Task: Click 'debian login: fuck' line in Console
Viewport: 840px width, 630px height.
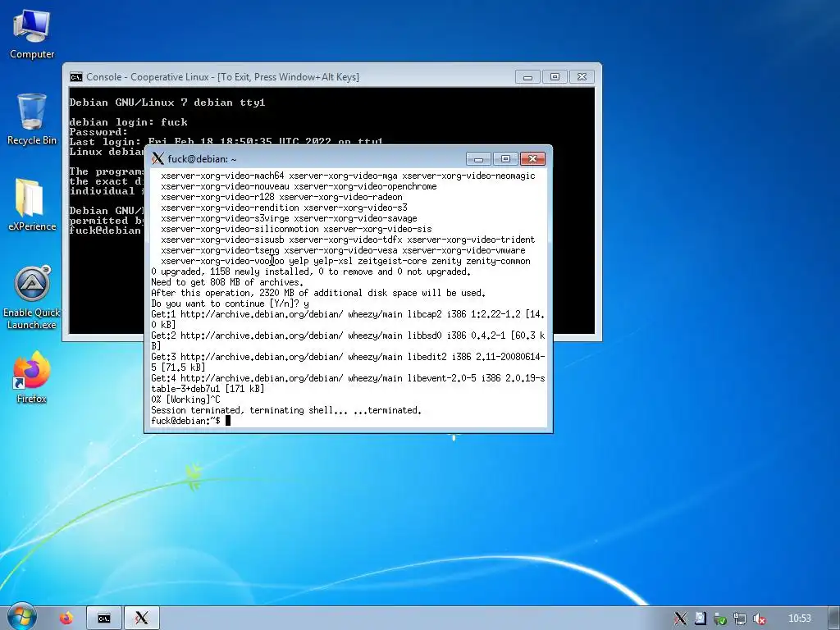Action: pyautogui.click(x=129, y=122)
